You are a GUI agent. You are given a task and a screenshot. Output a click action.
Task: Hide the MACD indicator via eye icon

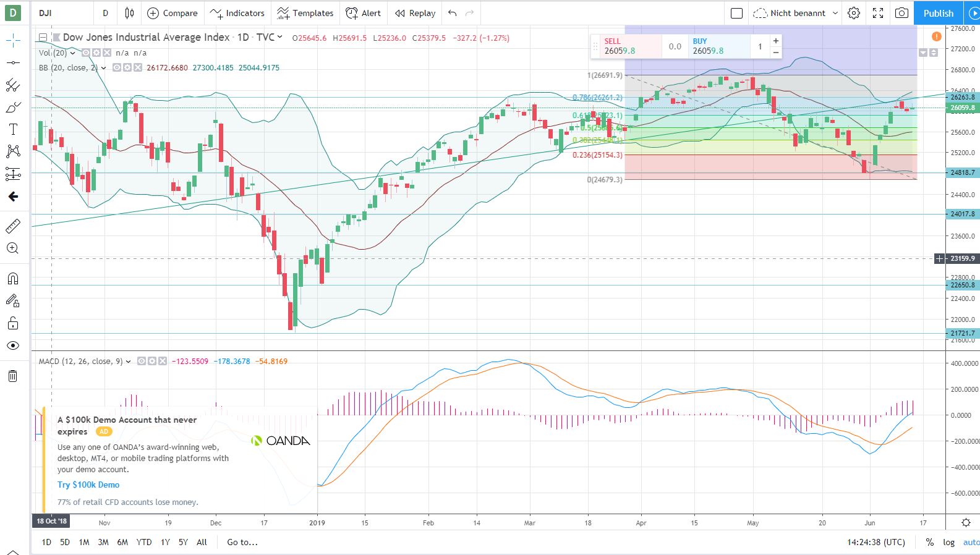142,362
